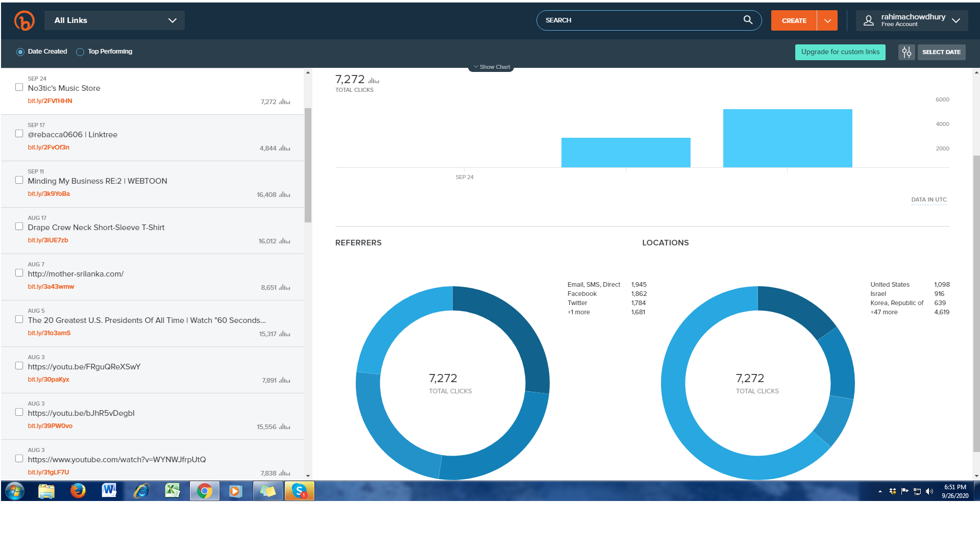Click the Bitly logo icon
The image size is (980, 551).
click(x=24, y=20)
